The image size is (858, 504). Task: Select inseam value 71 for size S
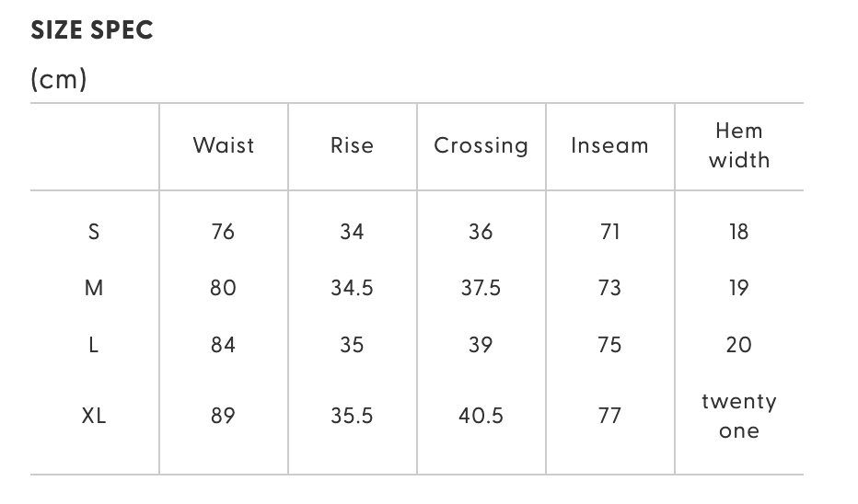(x=609, y=232)
